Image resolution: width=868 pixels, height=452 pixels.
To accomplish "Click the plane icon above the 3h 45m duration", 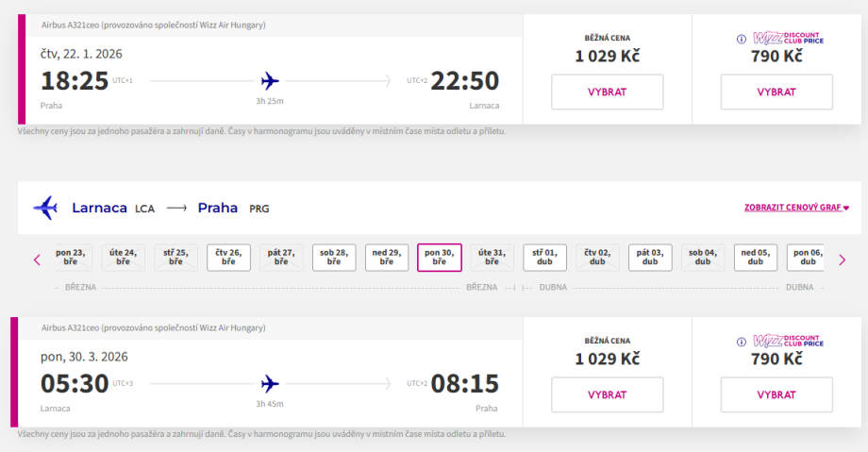I will tap(270, 383).
